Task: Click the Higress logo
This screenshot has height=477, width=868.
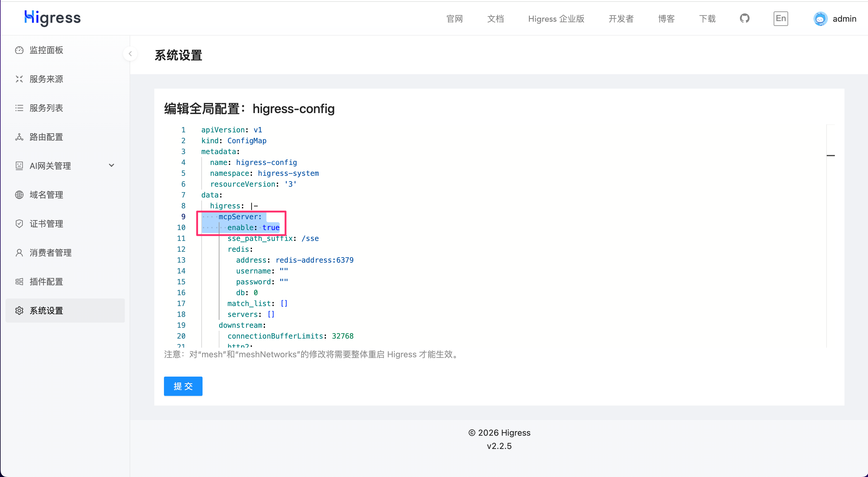Action: (x=52, y=18)
